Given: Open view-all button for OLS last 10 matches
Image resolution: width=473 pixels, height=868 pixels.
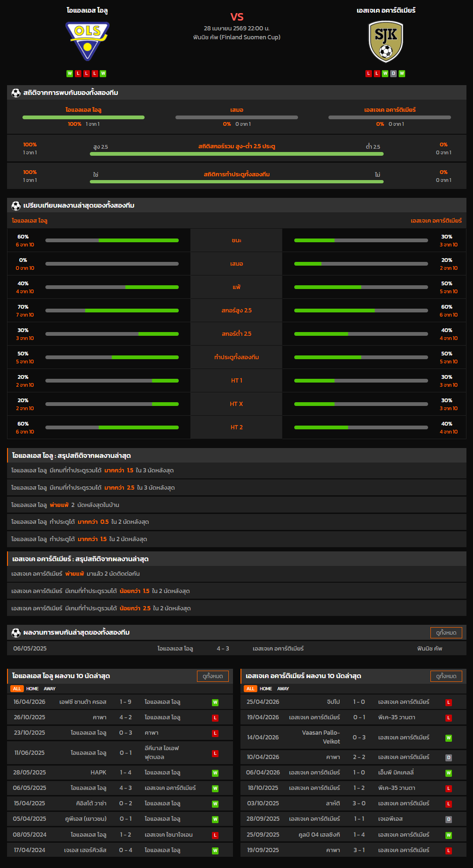Looking at the screenshot, I should click(x=212, y=676).
